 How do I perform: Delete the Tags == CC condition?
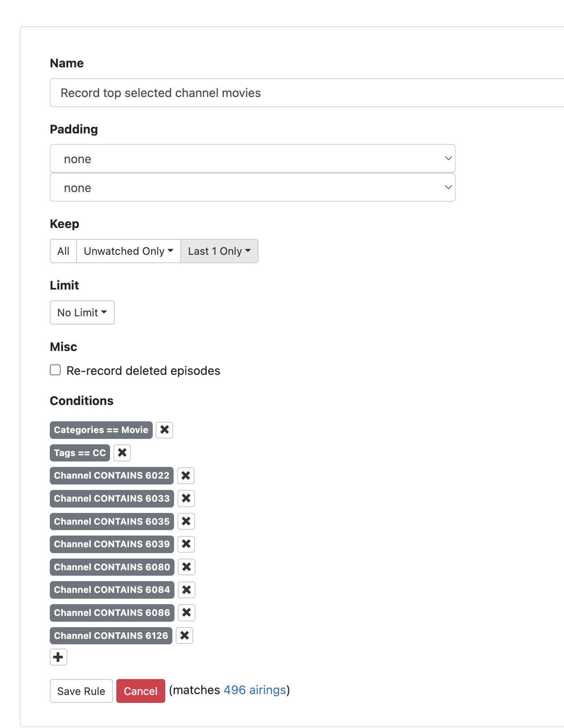point(122,453)
